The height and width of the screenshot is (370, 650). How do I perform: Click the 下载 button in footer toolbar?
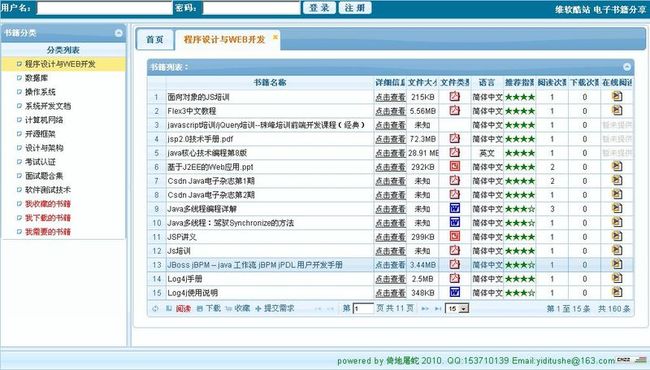point(209,309)
